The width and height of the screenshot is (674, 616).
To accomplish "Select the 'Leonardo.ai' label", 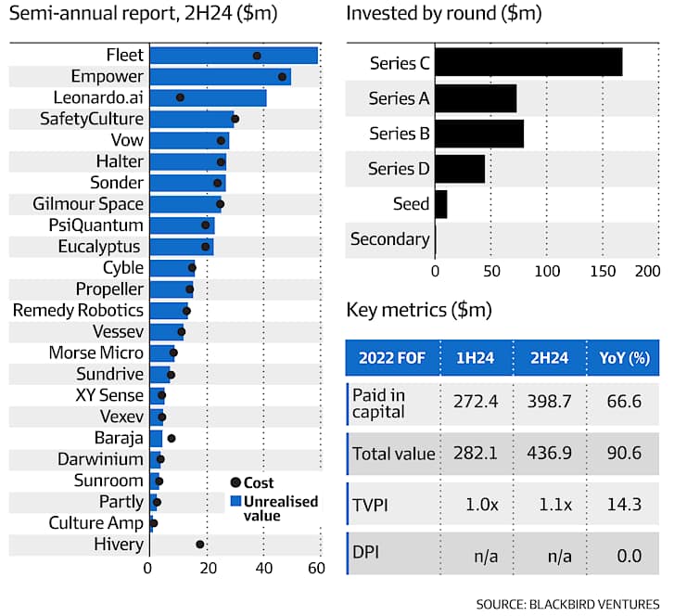I will pos(98,97).
